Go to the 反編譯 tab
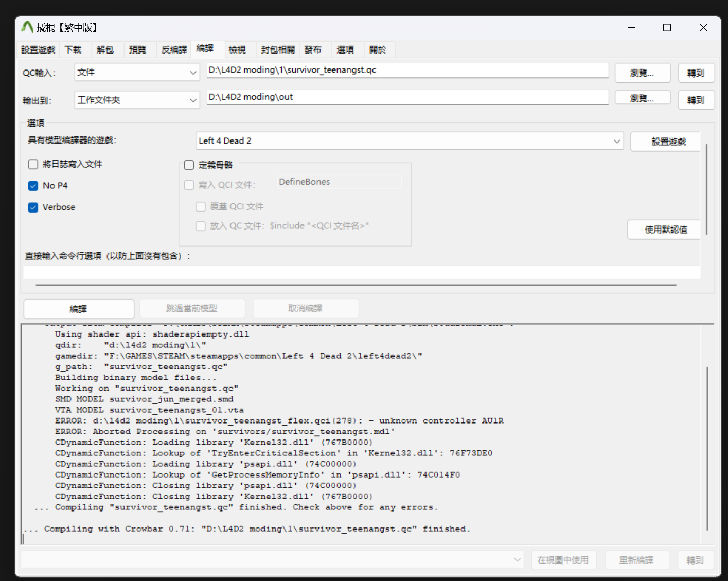Viewport: 728px width, 581px height. pyautogui.click(x=174, y=50)
